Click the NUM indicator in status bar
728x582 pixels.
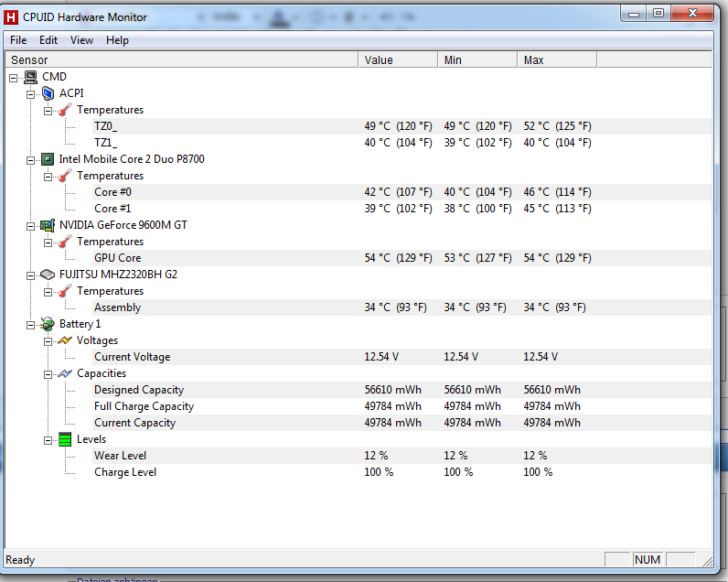tap(648, 560)
